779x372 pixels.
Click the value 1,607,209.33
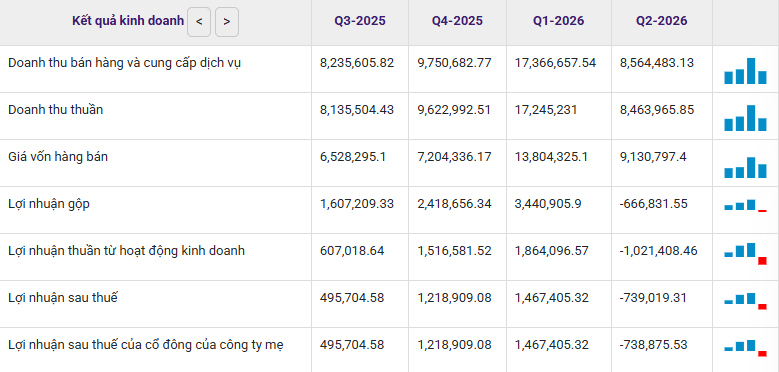(357, 204)
